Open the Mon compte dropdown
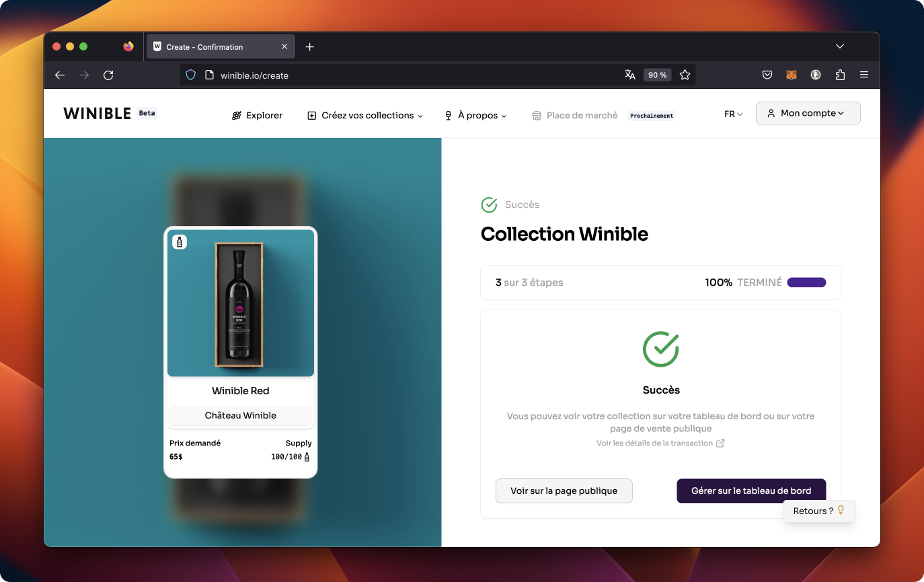 (x=808, y=113)
